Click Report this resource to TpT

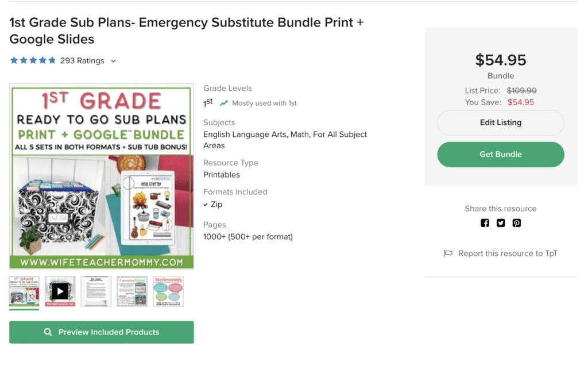tap(508, 253)
